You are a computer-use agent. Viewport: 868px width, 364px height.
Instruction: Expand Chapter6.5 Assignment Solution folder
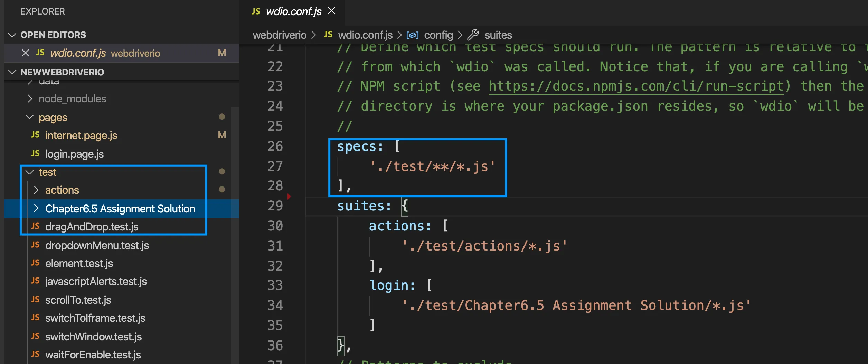36,208
